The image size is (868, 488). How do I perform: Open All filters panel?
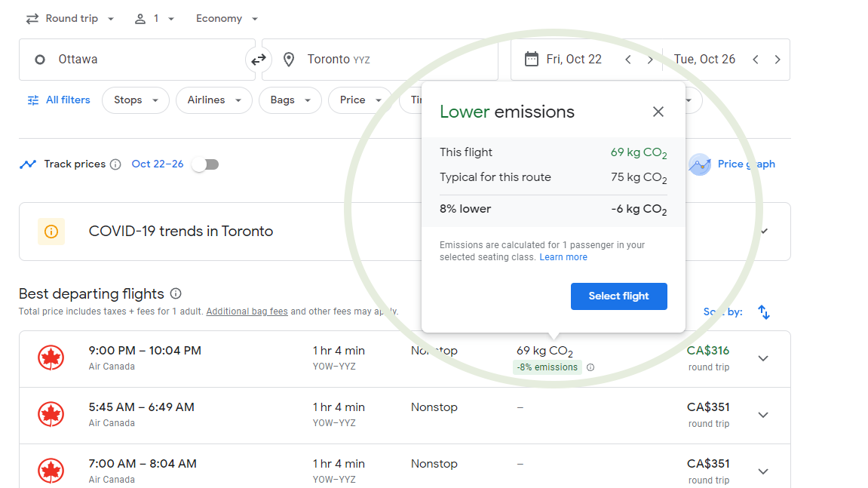point(59,100)
